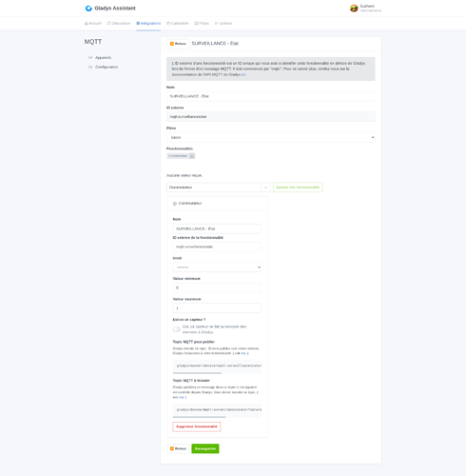Screen dimensions: 466x476
Task: Open doc link under Topic MQTT à écouter
Action: (182, 397)
